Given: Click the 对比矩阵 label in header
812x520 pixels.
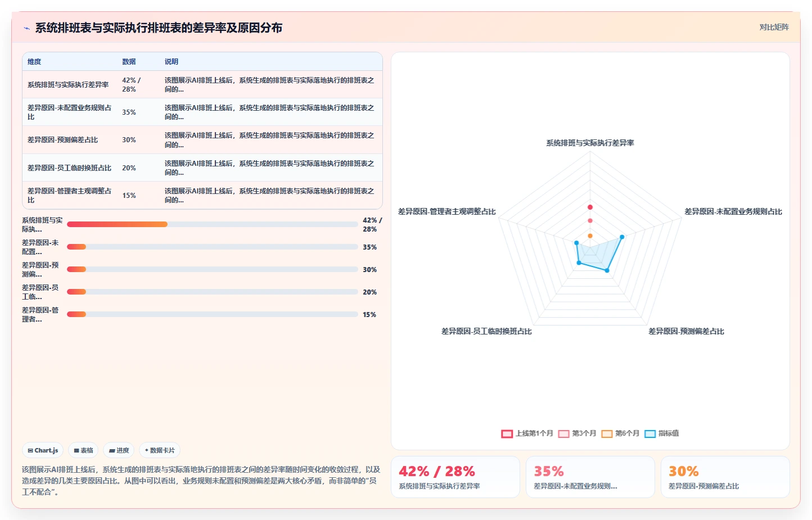Looking at the screenshot, I should (x=774, y=27).
